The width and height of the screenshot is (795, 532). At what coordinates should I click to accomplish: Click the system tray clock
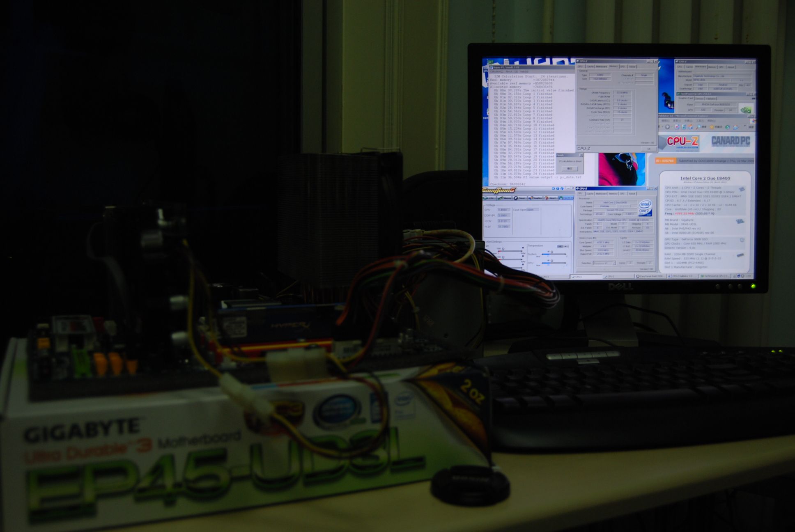749,276
